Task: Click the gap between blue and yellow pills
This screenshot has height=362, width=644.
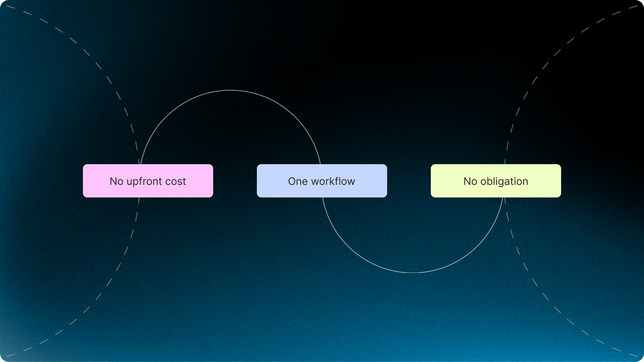Action: click(409, 181)
